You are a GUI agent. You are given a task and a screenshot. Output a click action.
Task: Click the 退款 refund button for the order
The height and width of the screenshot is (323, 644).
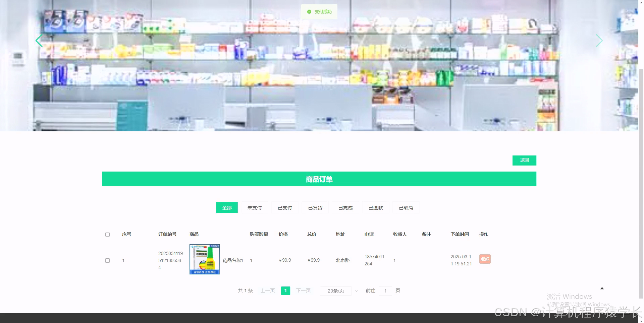(485, 259)
